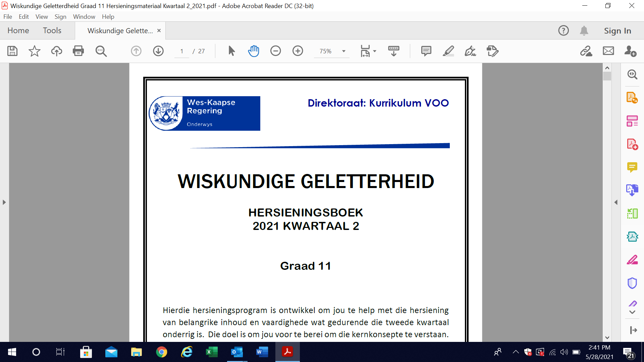Print the document with the printer icon
The height and width of the screenshot is (362, 644).
tap(78, 51)
